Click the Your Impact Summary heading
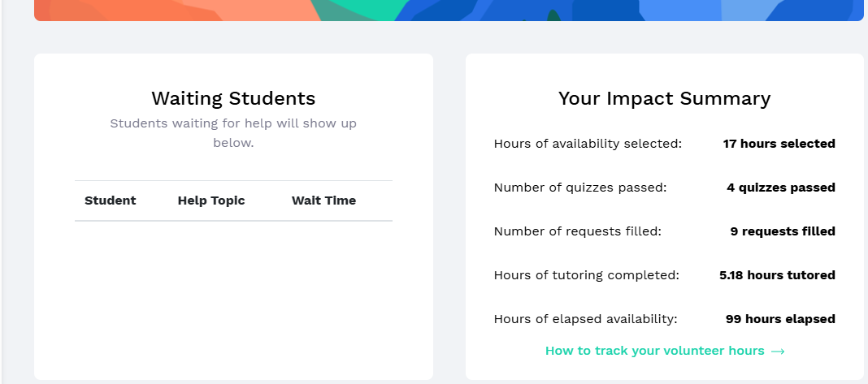This screenshot has width=868, height=384. pos(664,99)
